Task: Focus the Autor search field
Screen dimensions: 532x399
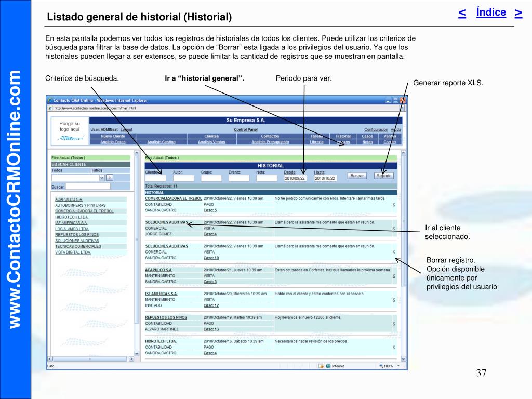Action: (x=183, y=178)
